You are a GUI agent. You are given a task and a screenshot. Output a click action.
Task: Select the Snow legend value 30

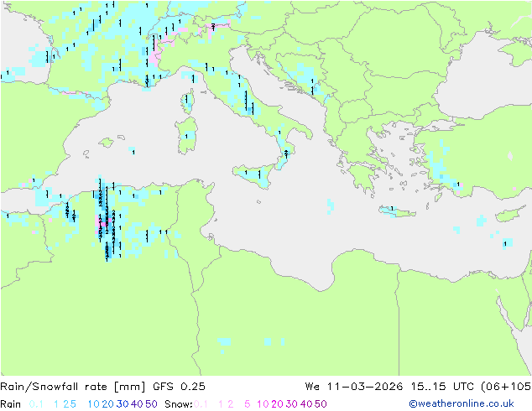coord(292,404)
